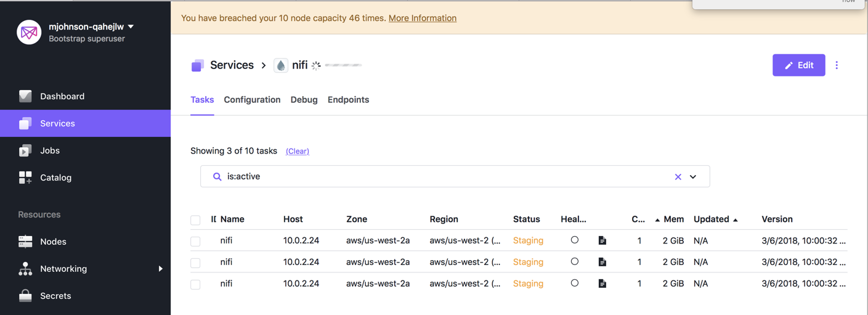
Task: Click the is:active search field
Action: click(444, 176)
